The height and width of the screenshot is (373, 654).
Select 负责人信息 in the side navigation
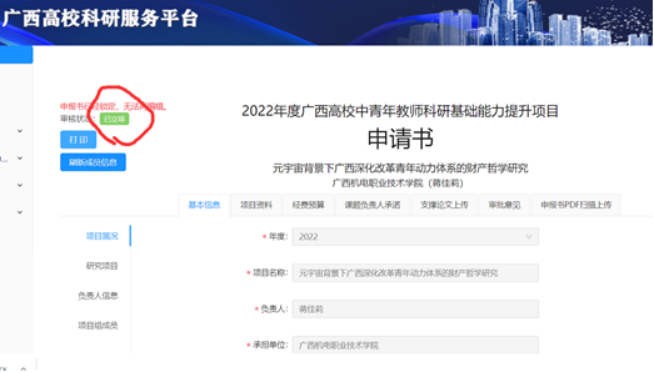pos(98,296)
